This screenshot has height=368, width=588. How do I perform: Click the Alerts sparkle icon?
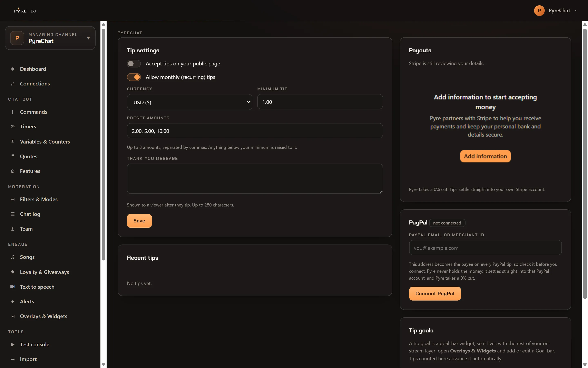pos(13,302)
